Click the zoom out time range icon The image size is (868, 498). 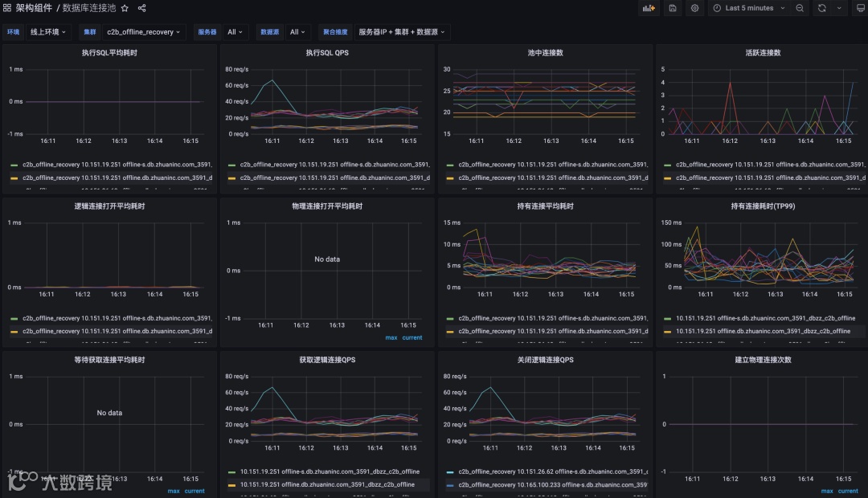click(x=800, y=8)
